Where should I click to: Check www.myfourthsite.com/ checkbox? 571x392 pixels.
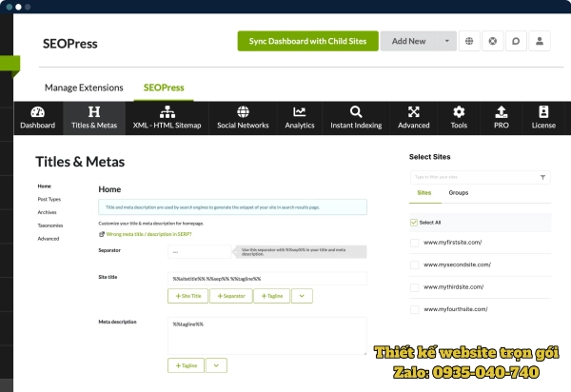click(x=414, y=310)
